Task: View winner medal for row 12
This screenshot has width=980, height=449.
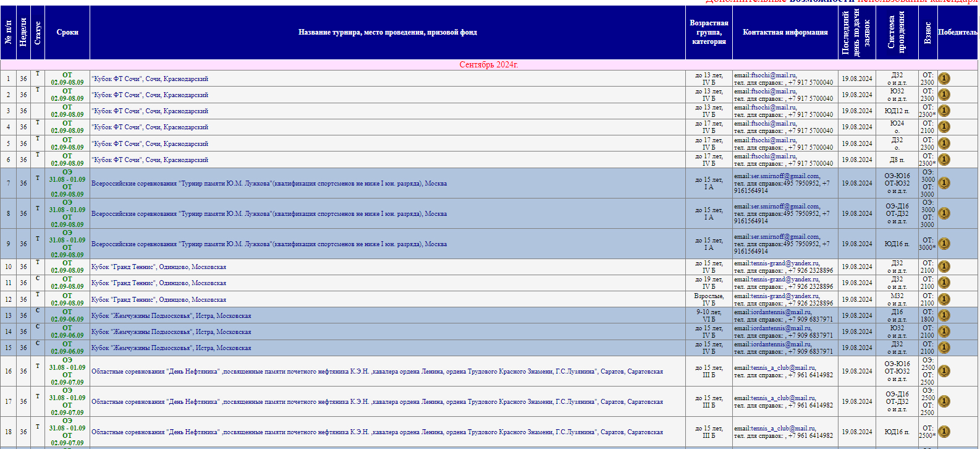Action: 944,299
